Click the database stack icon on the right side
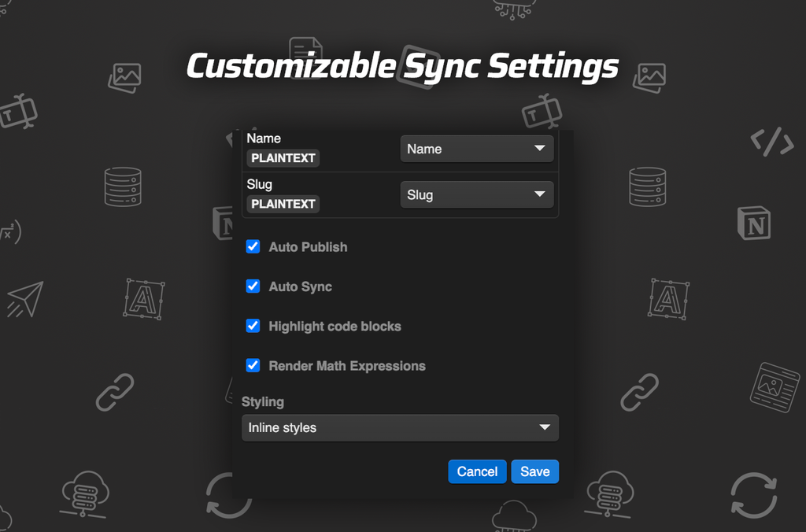Image resolution: width=806 pixels, height=532 pixels. pos(648,187)
